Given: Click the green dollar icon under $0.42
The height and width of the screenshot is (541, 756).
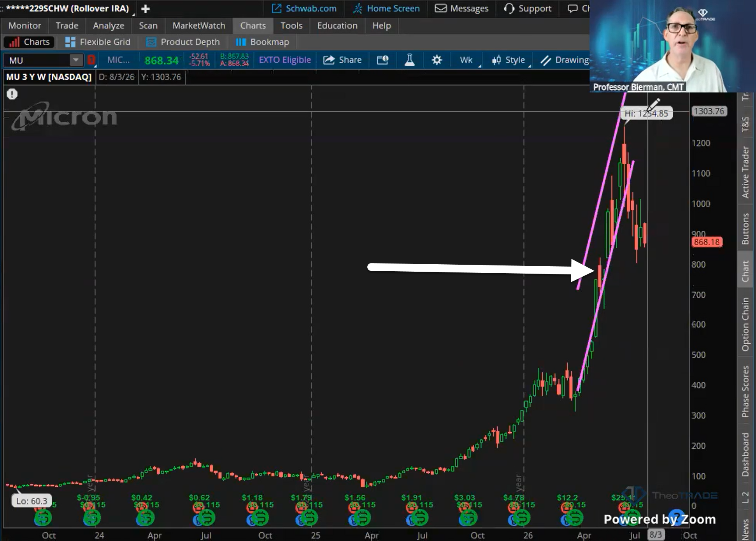Looking at the screenshot, I should [x=146, y=518].
